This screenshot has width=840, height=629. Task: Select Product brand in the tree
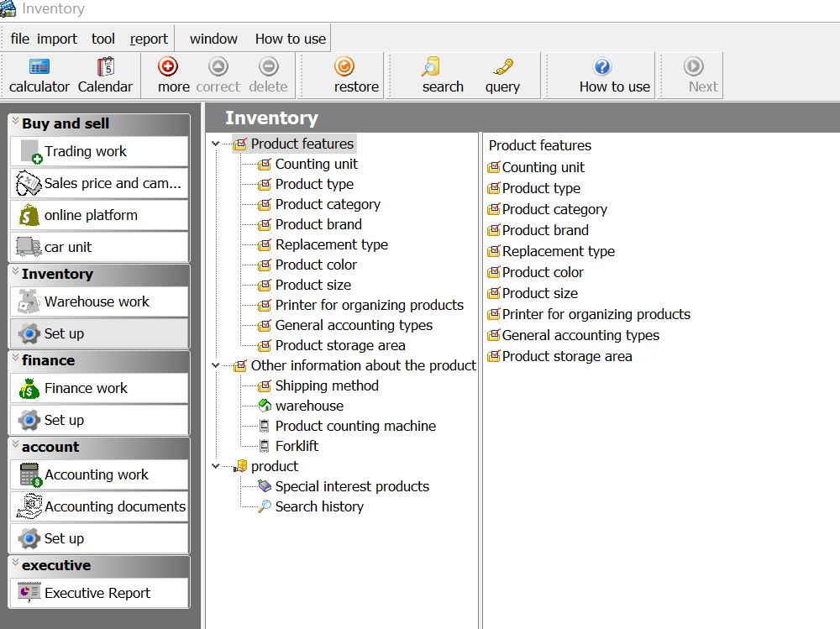[x=318, y=224]
